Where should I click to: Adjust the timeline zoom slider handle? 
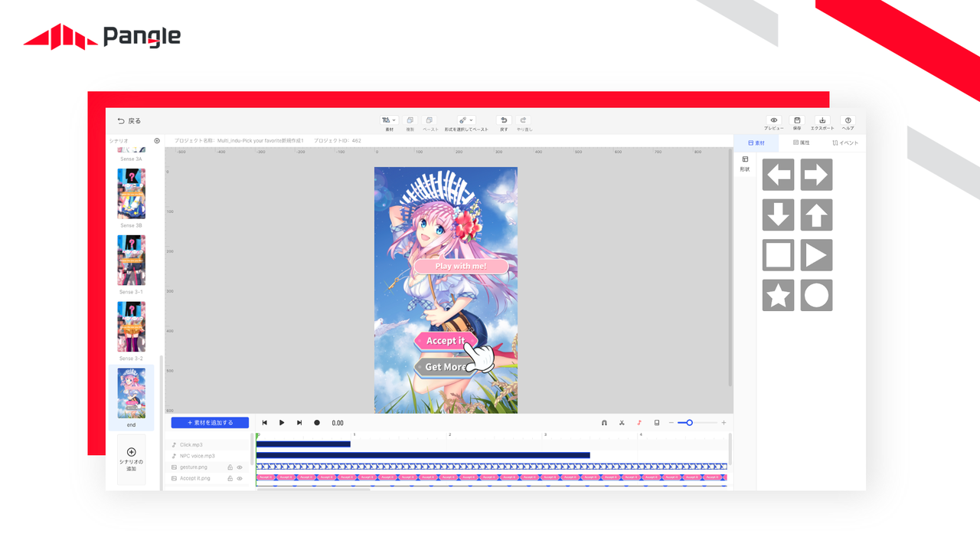[x=689, y=423]
